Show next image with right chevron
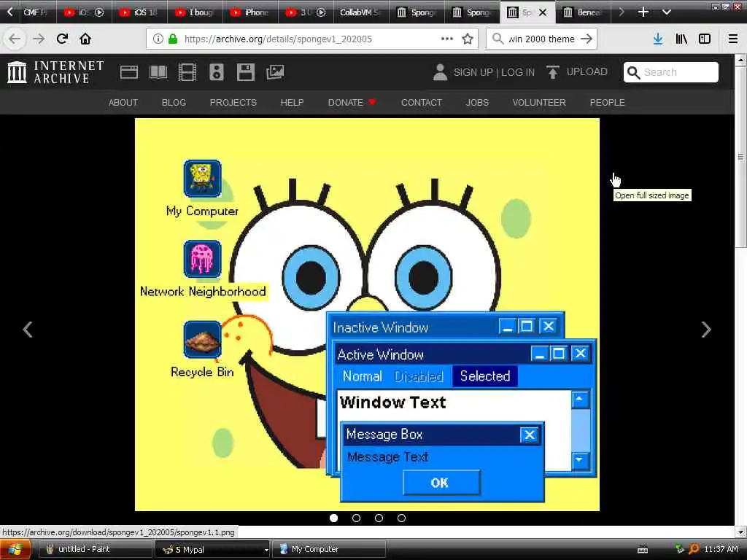747x560 pixels. (706, 330)
